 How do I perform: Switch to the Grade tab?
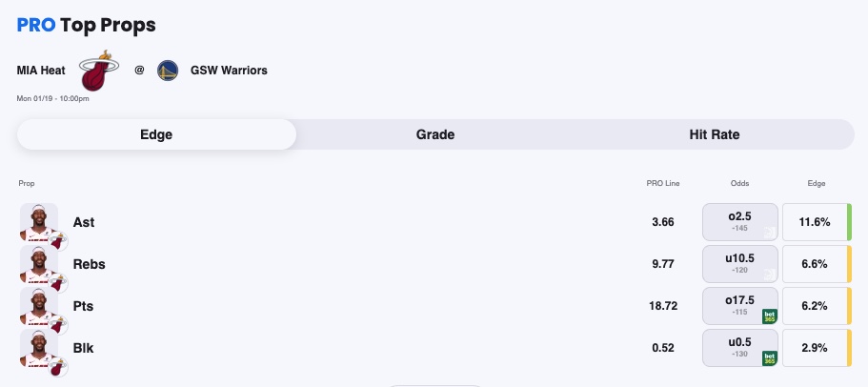435,134
